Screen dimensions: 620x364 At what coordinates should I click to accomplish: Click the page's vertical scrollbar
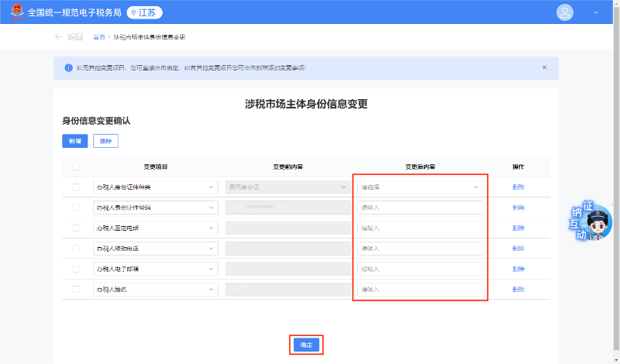click(x=616, y=178)
